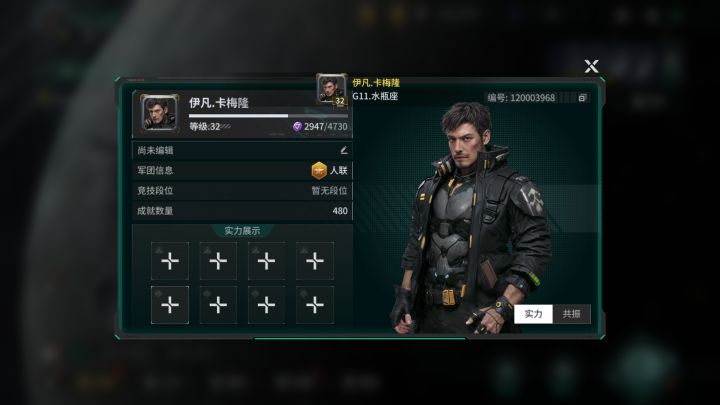The height and width of the screenshot is (405, 720).
Task: Open the large player avatar portrait
Action: 159,113
